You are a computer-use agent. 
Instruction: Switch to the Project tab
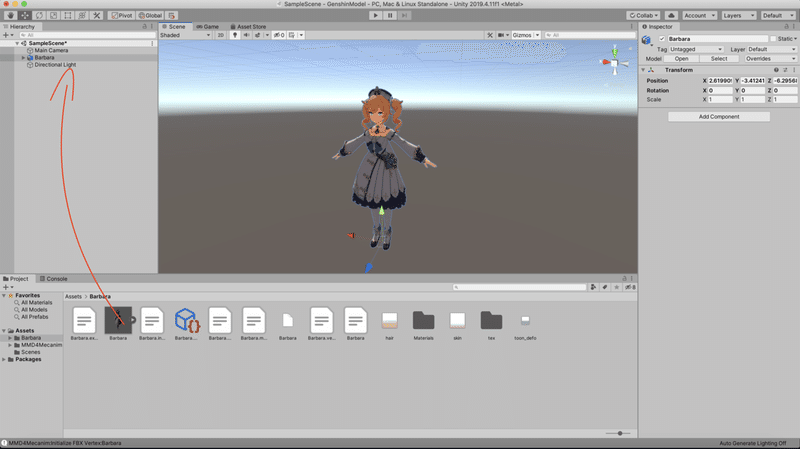(16, 279)
